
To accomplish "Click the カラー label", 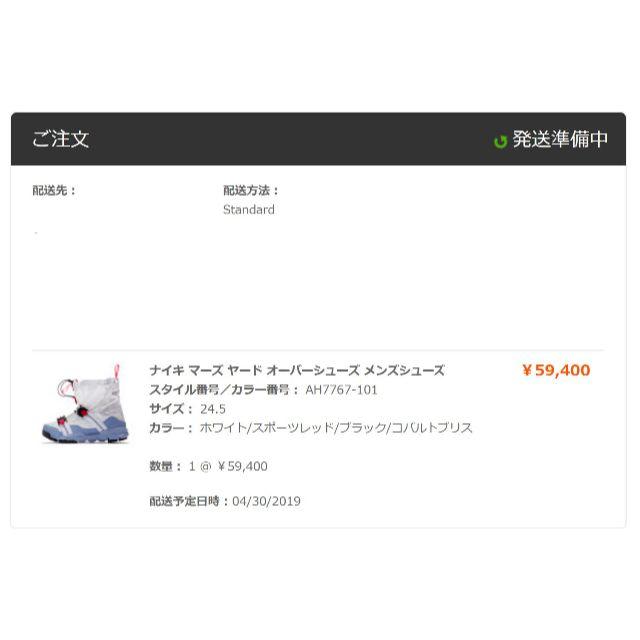I will (171, 428).
